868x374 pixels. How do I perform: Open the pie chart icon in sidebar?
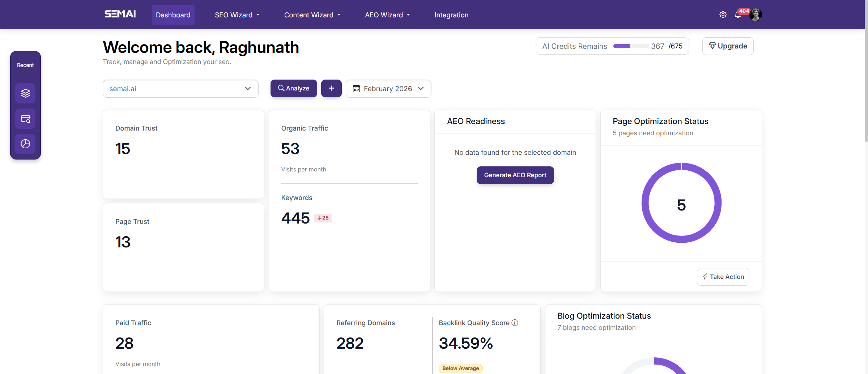coord(25,144)
